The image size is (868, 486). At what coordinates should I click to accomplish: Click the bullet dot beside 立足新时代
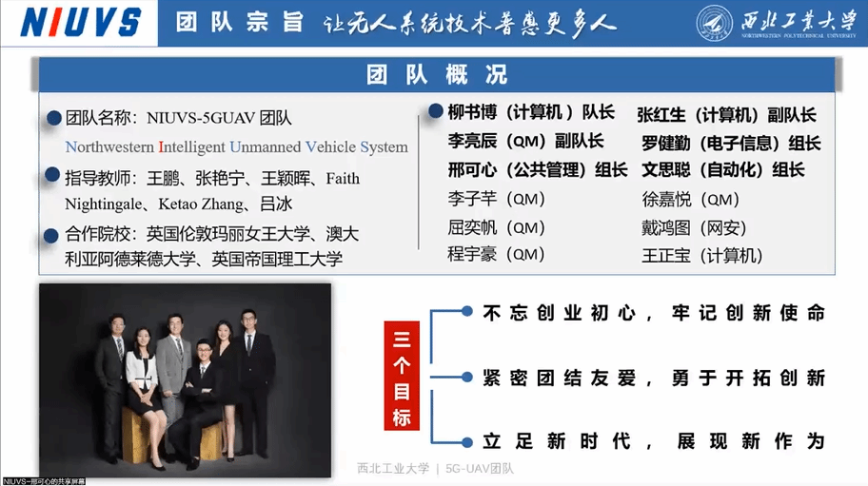(466, 440)
